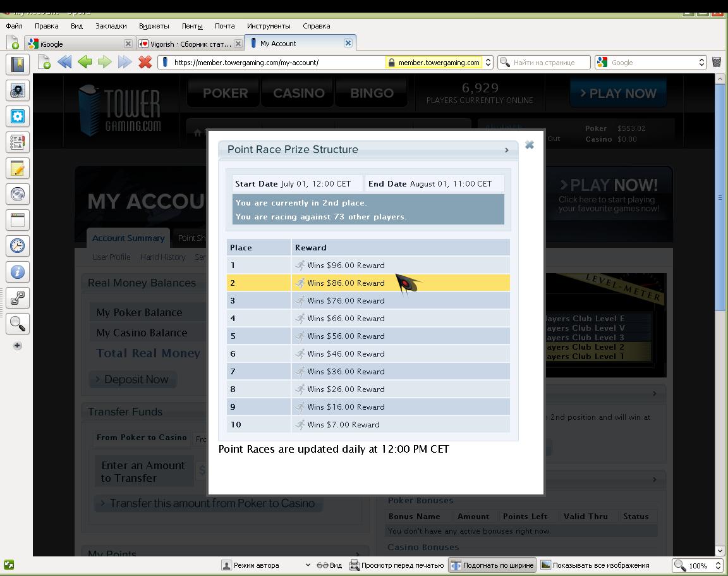Open the Notes panel with notepad icon
This screenshot has height=576, width=728.
click(17, 168)
